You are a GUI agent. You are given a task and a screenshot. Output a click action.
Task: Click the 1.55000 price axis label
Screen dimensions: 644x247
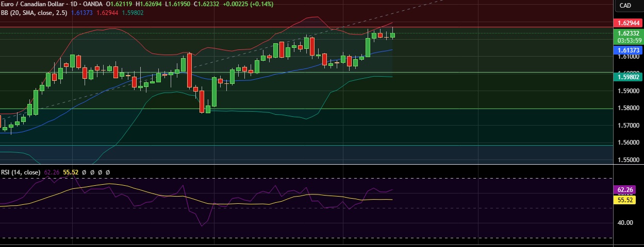(x=628, y=160)
